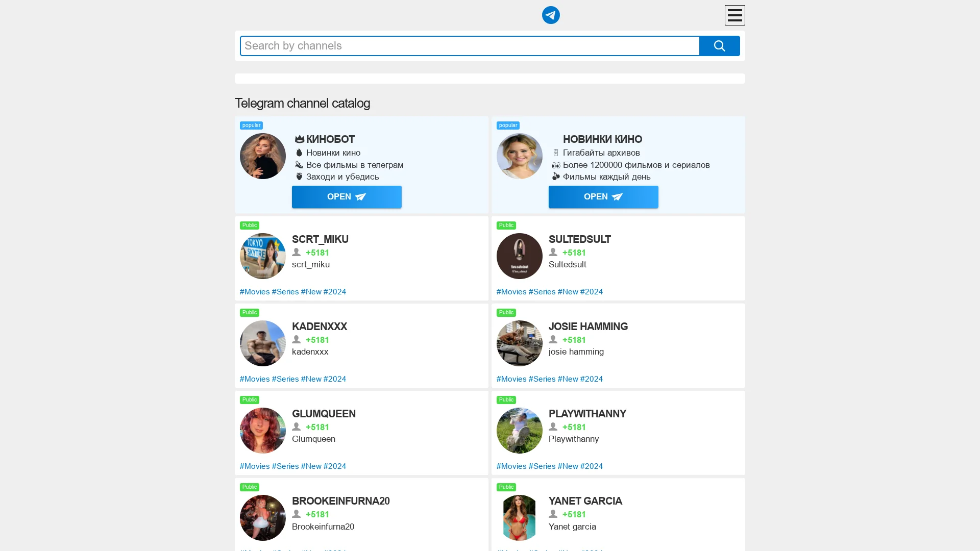Click the Yanet Garcia avatar thumbnail
Image resolution: width=980 pixels, height=551 pixels.
point(520,518)
